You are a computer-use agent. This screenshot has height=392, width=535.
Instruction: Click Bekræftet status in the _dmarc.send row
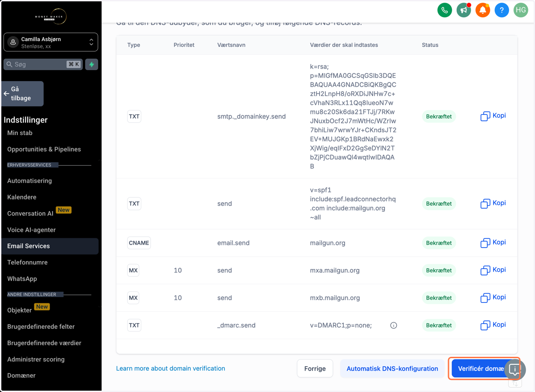click(x=439, y=325)
